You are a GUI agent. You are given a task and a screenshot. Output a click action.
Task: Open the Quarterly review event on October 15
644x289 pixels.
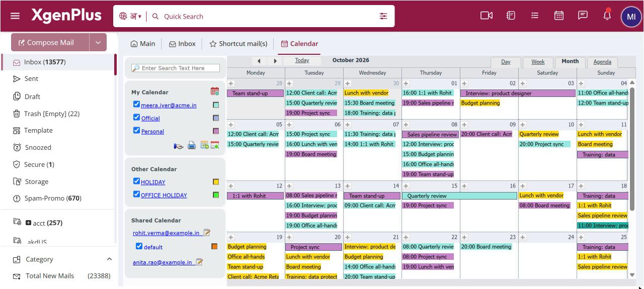coord(459,196)
